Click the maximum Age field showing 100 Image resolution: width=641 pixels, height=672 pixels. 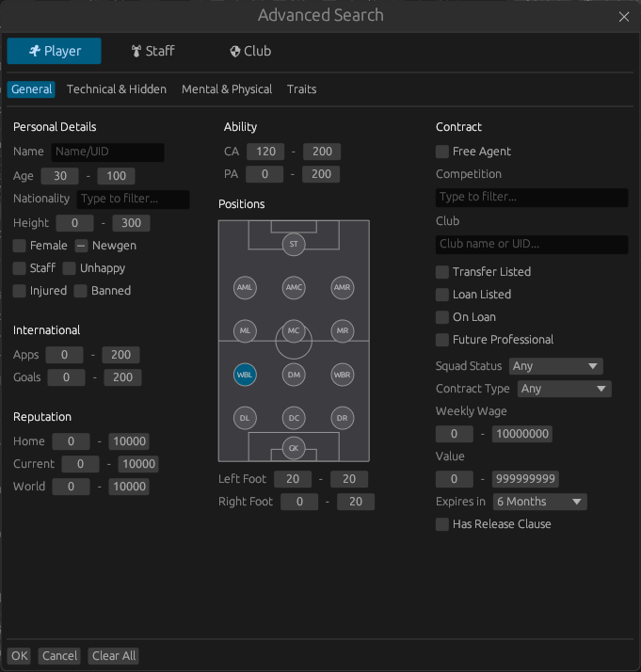pos(116,176)
